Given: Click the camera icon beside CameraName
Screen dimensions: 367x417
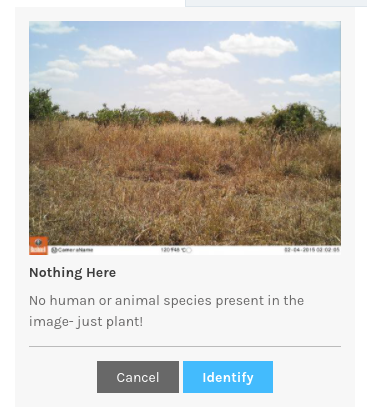Looking at the screenshot, I should tap(54, 250).
